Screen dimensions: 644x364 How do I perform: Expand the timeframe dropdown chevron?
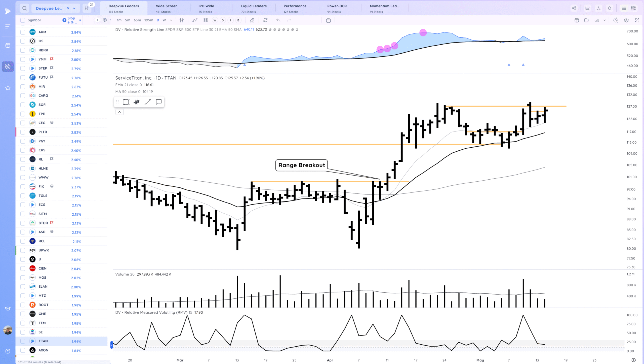click(x=171, y=20)
